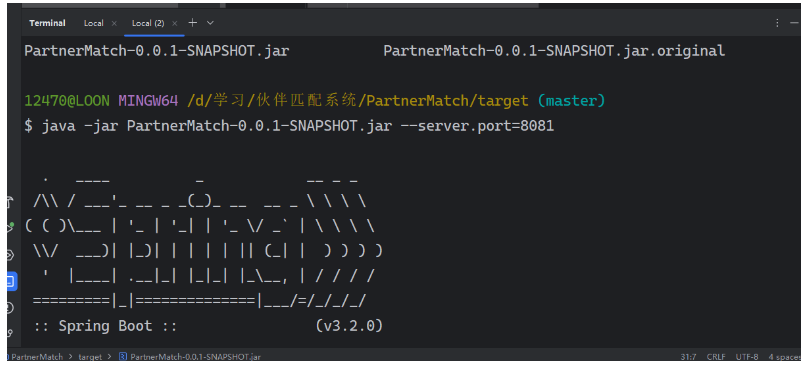Click PartnerMatch in the breadcrumb bar
Viewport: 811px width, 365px height.
point(36,357)
